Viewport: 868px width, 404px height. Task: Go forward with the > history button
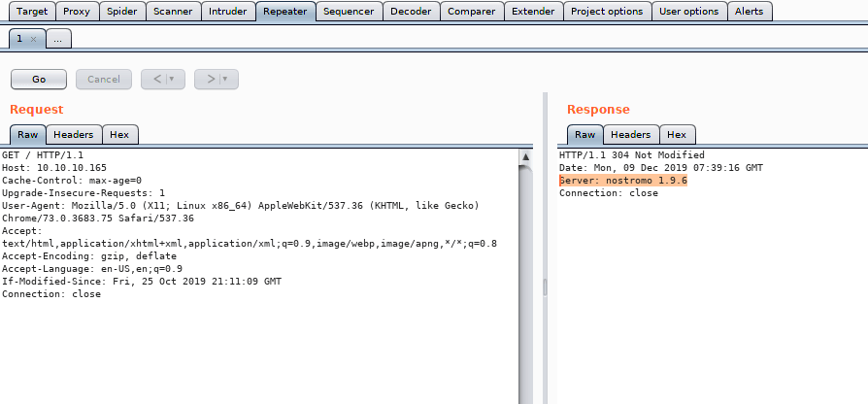click(x=211, y=79)
